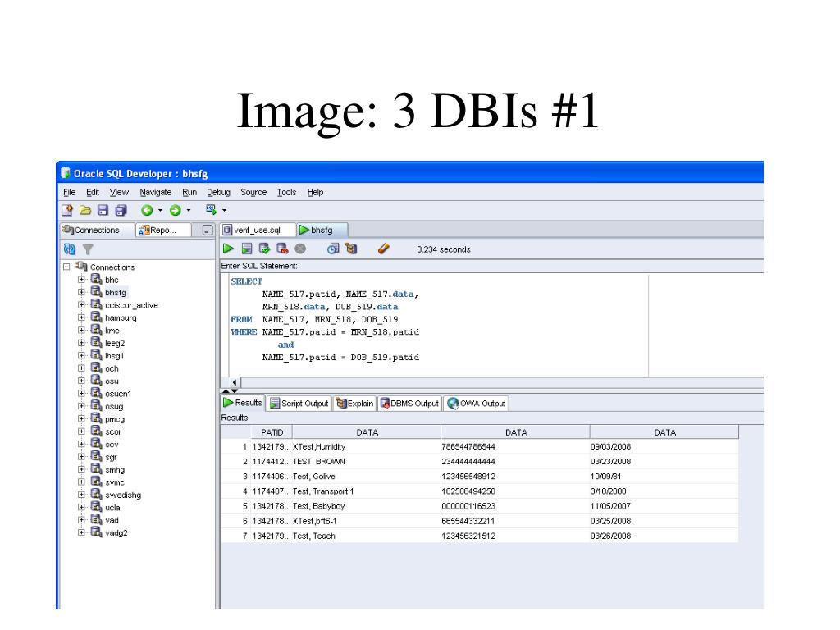Screen dimensions: 840x630
Task: Select the OWA Output tab
Action: [x=476, y=404]
